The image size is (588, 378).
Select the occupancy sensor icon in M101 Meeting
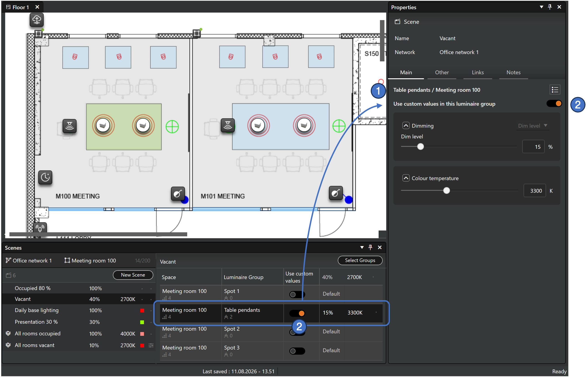point(228,125)
